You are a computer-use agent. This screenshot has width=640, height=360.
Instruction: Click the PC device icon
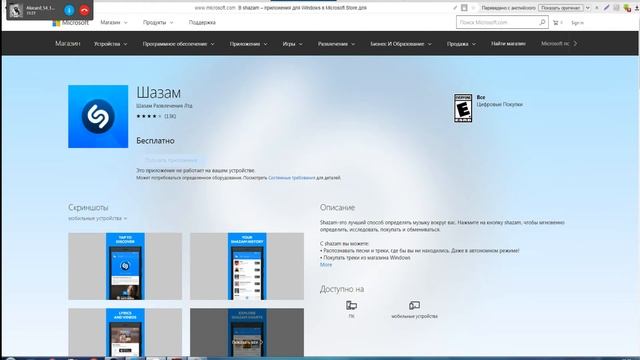[x=351, y=306]
